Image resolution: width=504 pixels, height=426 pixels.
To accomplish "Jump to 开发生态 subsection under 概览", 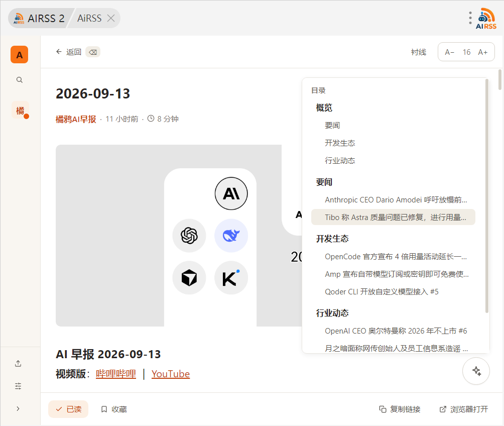I will (x=340, y=143).
